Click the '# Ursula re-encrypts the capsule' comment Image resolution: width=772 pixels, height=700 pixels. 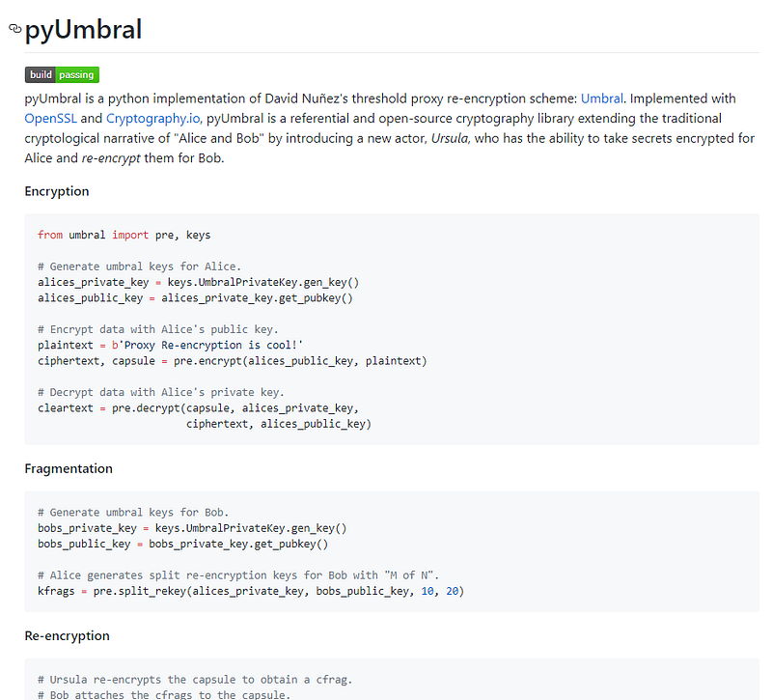pos(196,680)
